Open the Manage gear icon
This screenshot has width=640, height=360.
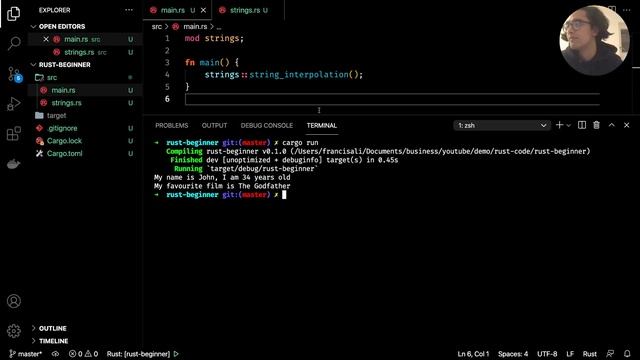coord(13,331)
